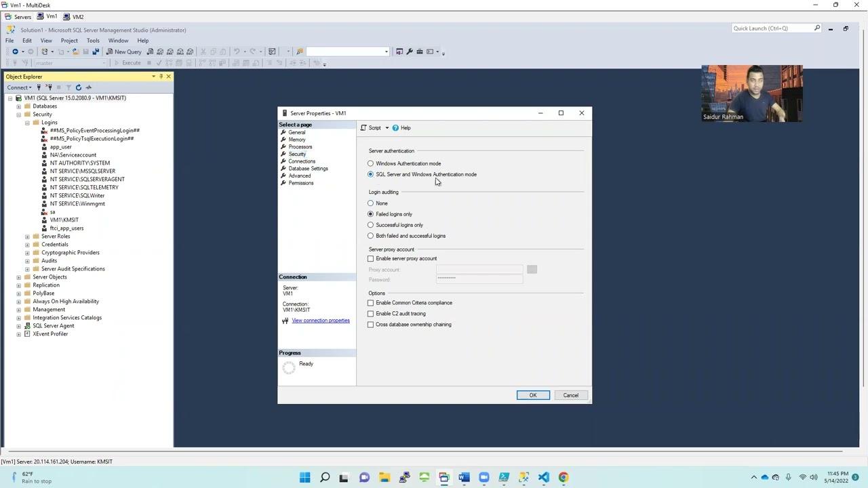This screenshot has height=488, width=868.
Task: Close the Object Explorer panel
Action: coord(168,77)
